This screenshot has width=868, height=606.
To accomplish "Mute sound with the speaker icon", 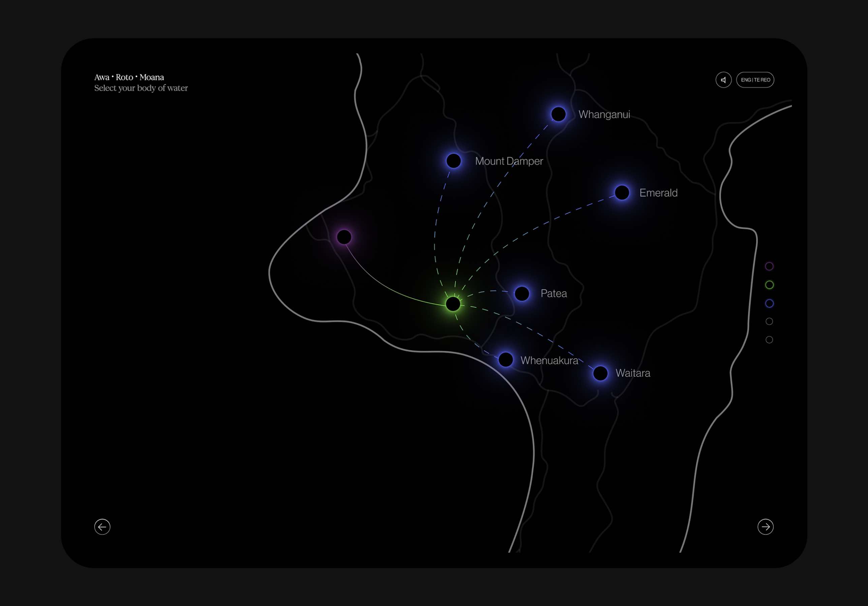I will pos(723,80).
